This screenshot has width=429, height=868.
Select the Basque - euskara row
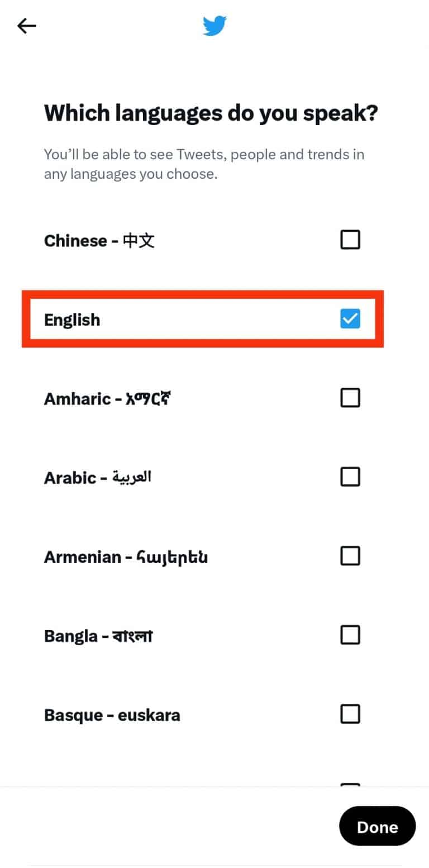[x=112, y=714]
